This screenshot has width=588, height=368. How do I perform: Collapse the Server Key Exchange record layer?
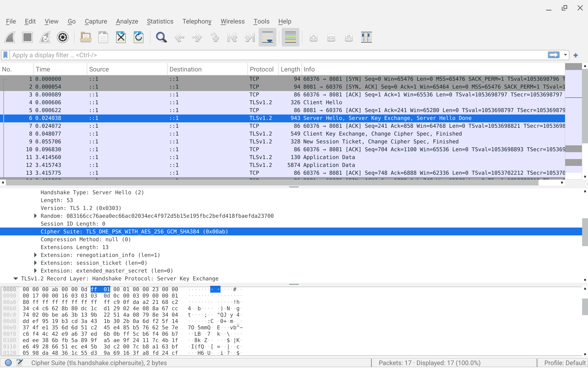[16, 278]
